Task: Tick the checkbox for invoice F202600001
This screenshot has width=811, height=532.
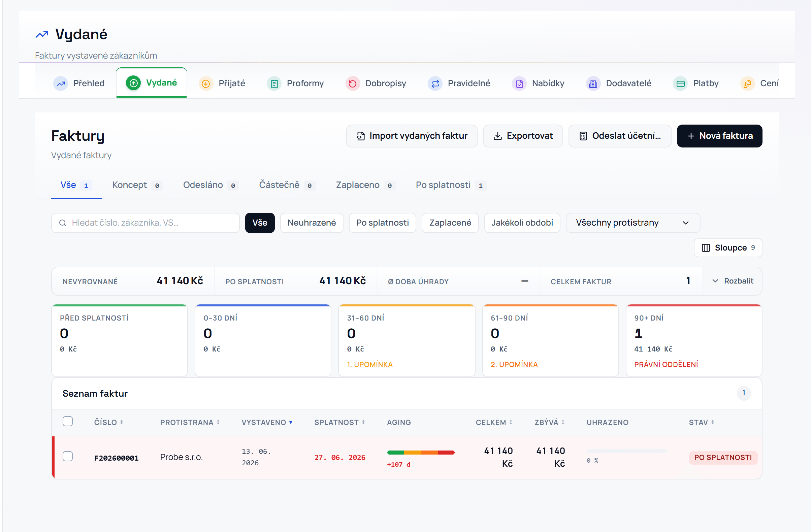Action: (x=68, y=456)
